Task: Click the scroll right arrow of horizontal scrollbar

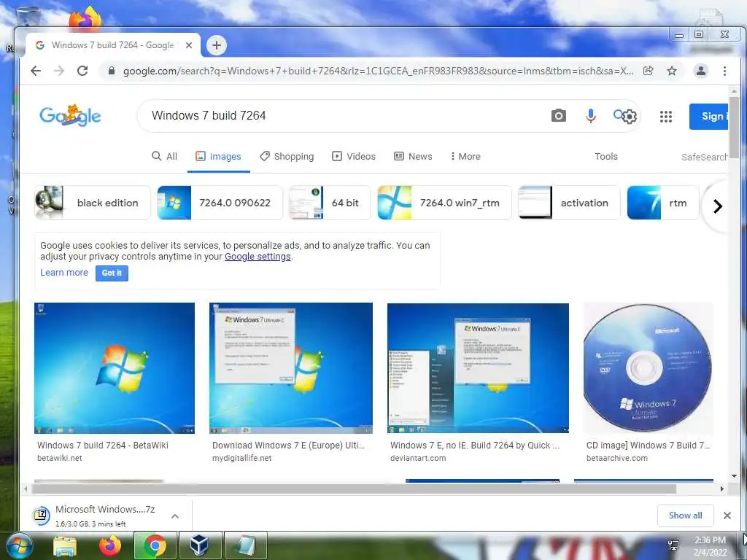Action: tap(721, 489)
